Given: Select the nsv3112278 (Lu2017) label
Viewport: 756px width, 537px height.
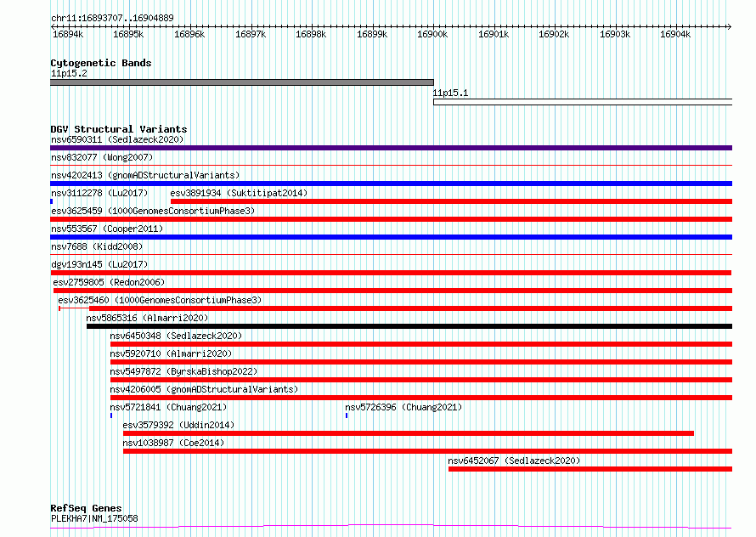Looking at the screenshot, I should click(99, 193).
